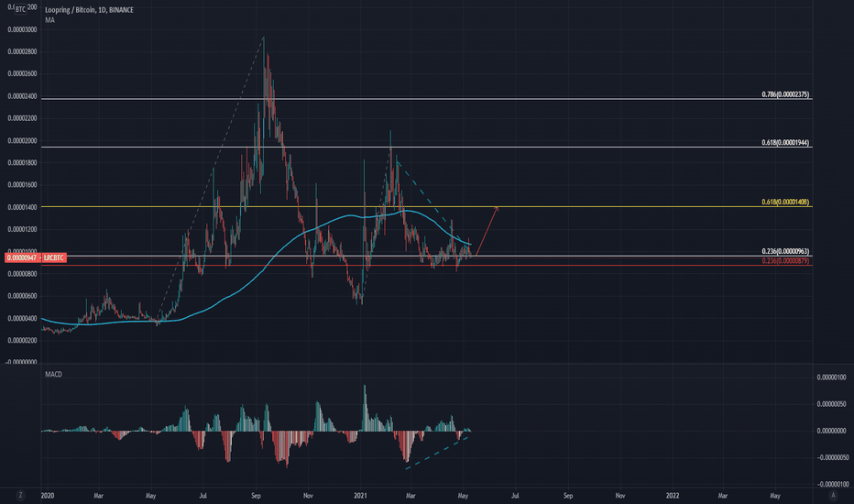Select the MACD indicator label
Viewport: 854px width, 504px height.
pos(53,374)
